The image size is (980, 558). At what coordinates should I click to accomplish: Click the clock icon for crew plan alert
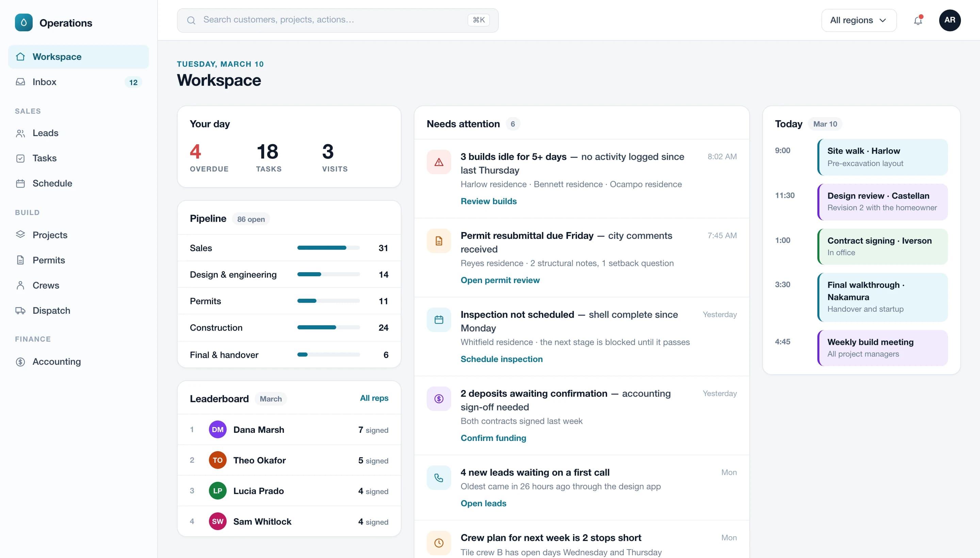[439, 543]
